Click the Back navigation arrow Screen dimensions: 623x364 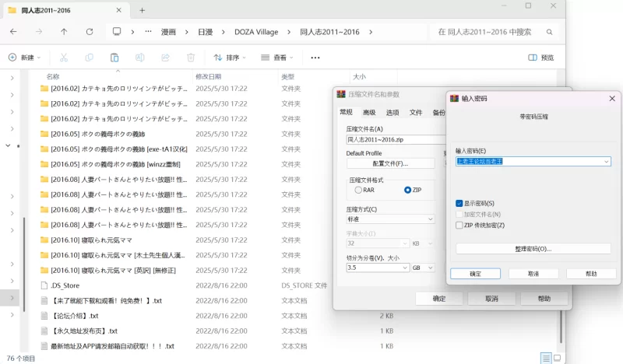[13, 32]
